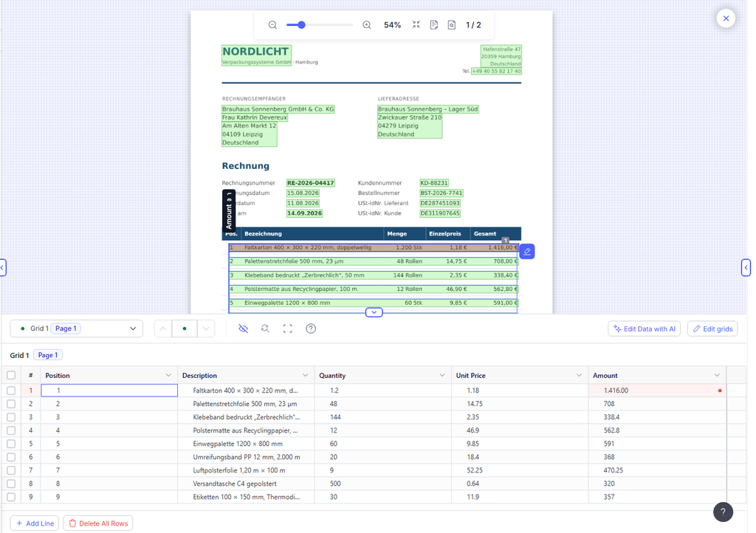This screenshot has width=756, height=533.
Task: Check the checkbox for row 2
Action: point(11,404)
